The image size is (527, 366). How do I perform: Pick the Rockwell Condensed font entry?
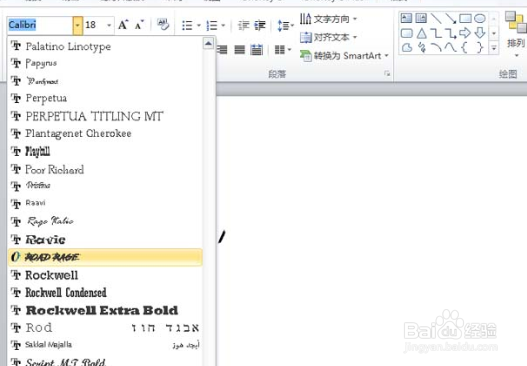click(105, 293)
